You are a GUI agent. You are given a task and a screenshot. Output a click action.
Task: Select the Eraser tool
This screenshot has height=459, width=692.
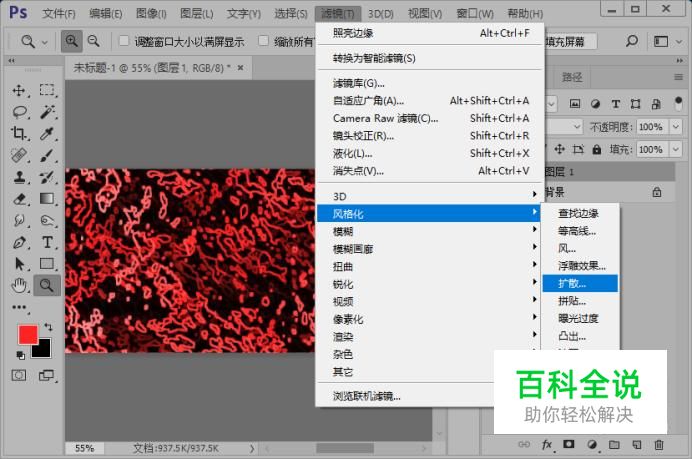point(19,199)
